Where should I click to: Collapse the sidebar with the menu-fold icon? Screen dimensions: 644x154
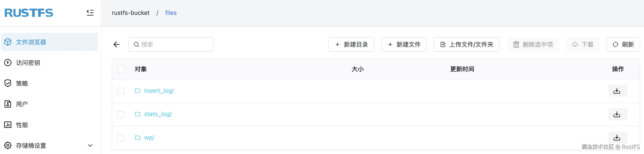[90, 13]
